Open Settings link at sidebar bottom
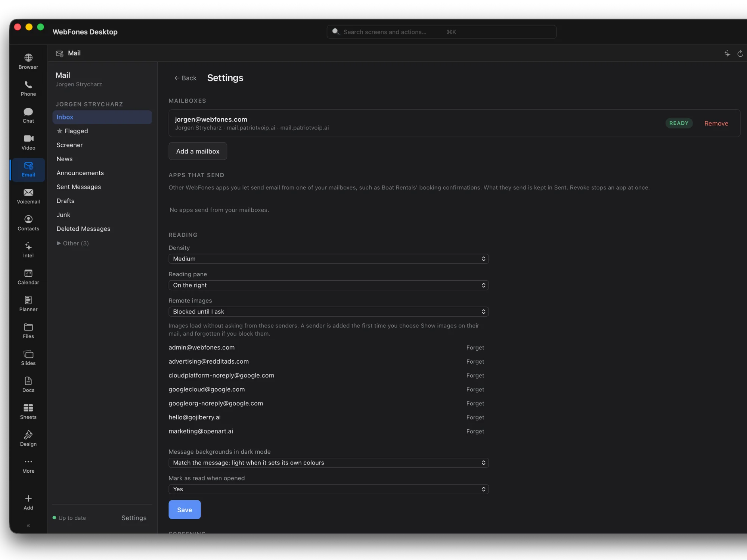Screen dimensions: 747x560 134,518
